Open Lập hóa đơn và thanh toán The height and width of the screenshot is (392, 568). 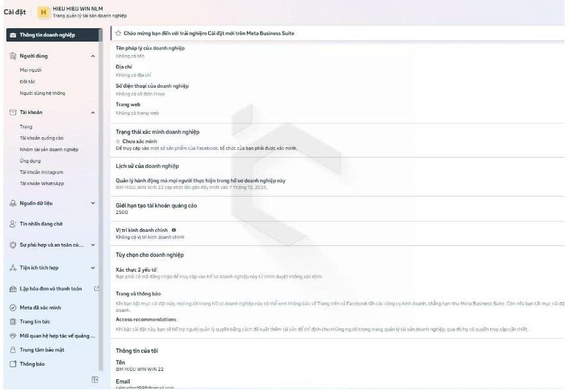[52, 288]
